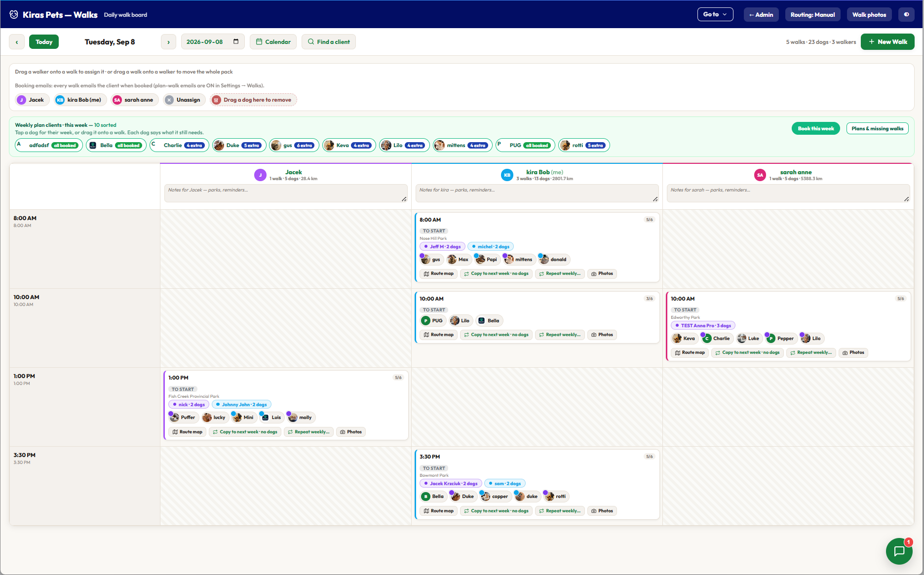Click the Unassign chip with X icon

(x=183, y=100)
